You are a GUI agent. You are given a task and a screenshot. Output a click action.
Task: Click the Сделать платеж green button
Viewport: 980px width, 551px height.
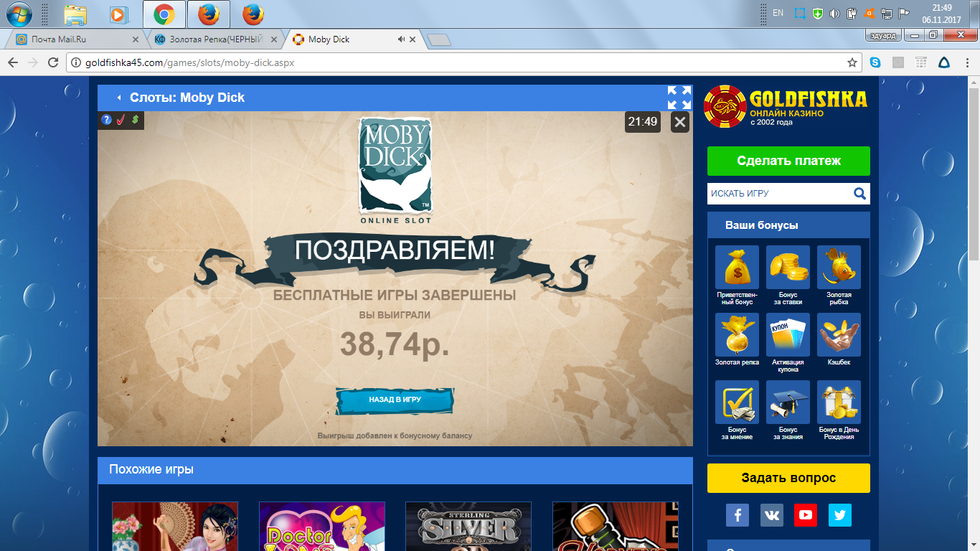tap(788, 161)
